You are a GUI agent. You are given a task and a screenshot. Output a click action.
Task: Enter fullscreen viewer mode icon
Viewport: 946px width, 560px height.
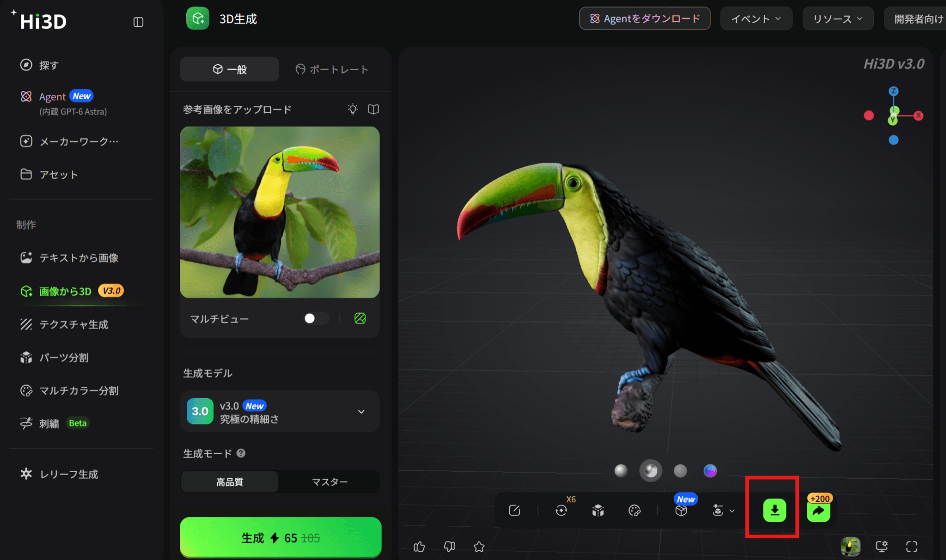[912, 547]
